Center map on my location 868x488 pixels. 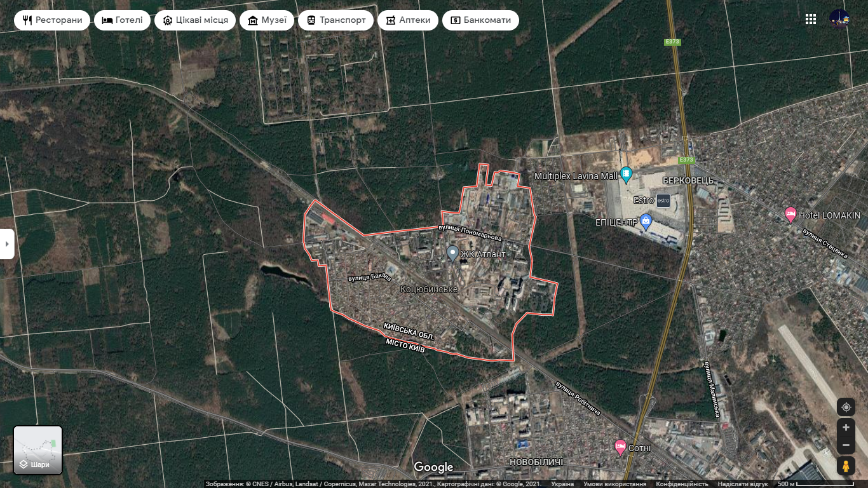click(x=846, y=407)
